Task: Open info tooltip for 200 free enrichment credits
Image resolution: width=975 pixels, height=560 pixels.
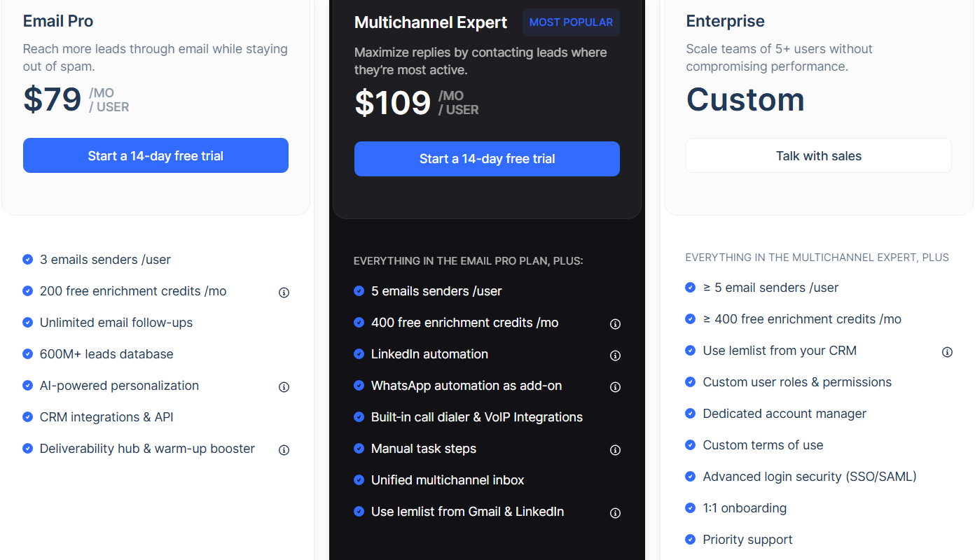Action: [x=284, y=292]
